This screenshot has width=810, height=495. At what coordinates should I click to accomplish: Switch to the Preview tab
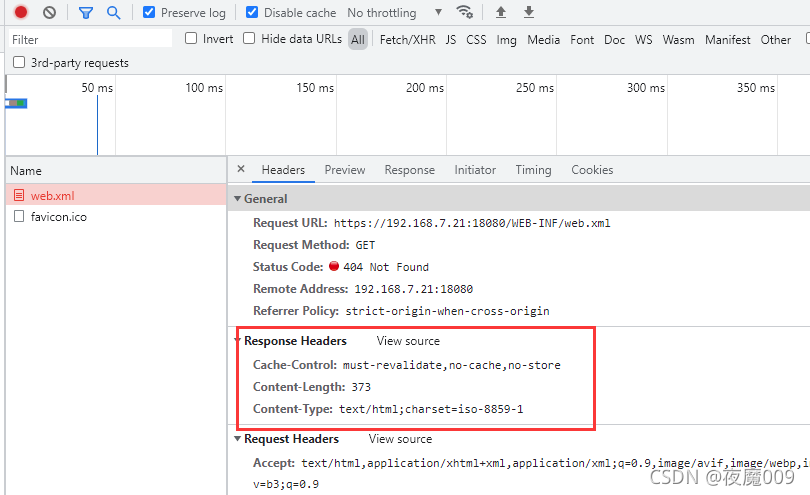[345, 170]
